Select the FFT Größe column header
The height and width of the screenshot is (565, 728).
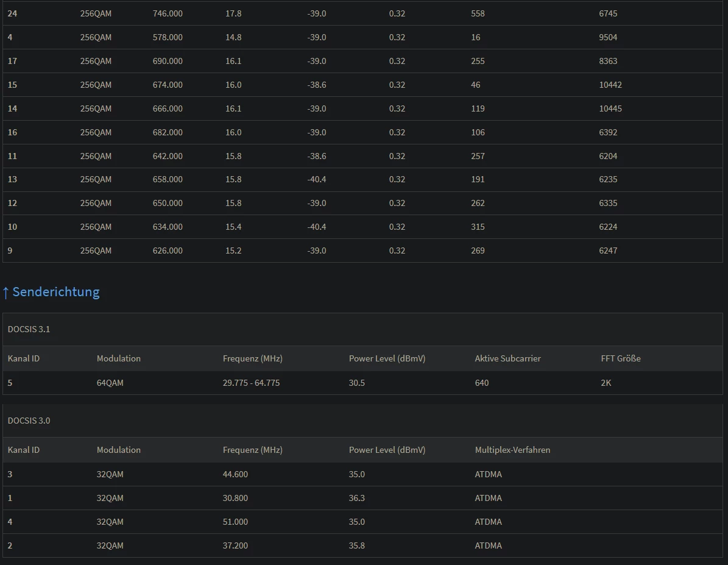pyautogui.click(x=621, y=358)
